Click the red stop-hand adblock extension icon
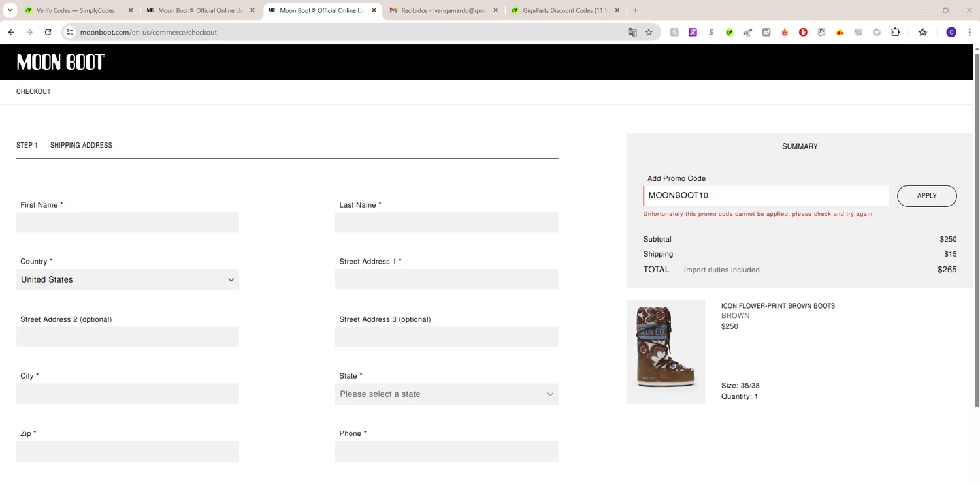This screenshot has height=485, width=980. click(x=803, y=32)
